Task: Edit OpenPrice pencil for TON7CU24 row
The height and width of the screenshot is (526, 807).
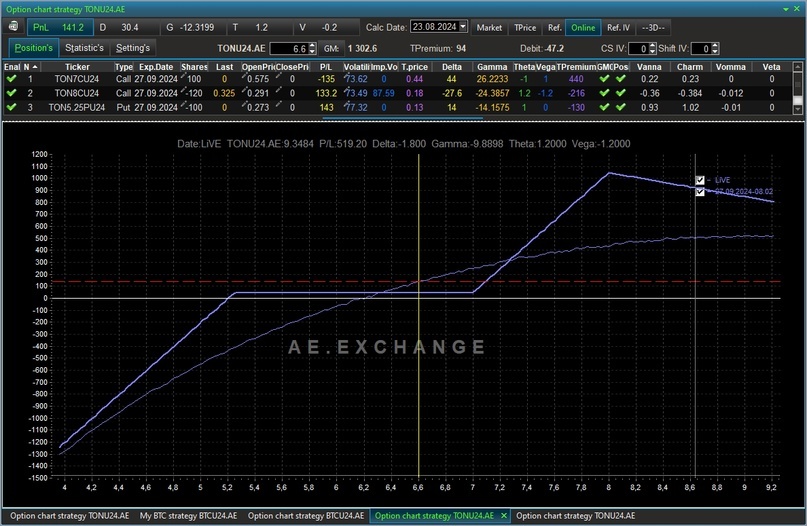Action: click(x=244, y=76)
